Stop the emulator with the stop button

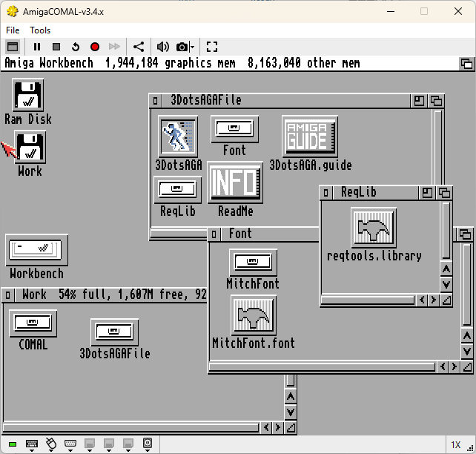[x=56, y=47]
